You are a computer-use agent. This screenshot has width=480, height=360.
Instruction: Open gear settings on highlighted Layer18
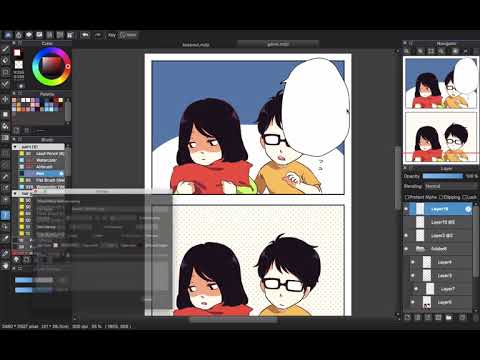pyautogui.click(x=468, y=209)
